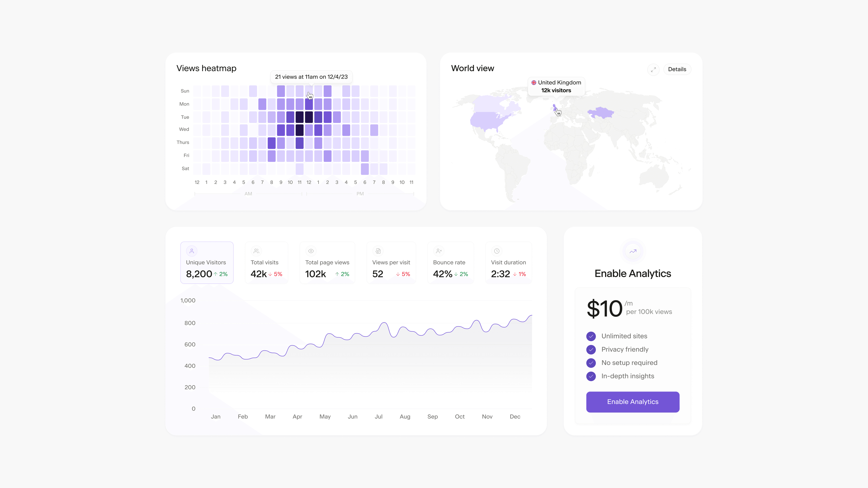868x488 pixels.
Task: Click the expand icon on World view
Action: 654,69
